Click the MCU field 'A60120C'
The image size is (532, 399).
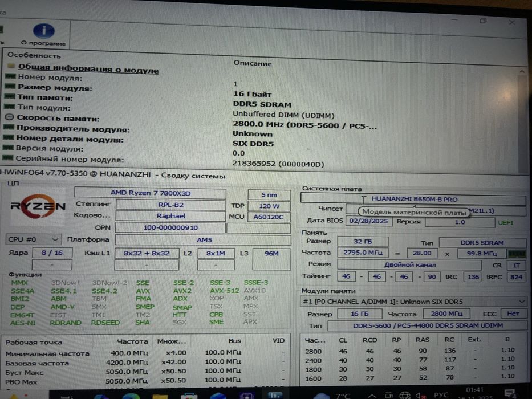click(269, 217)
